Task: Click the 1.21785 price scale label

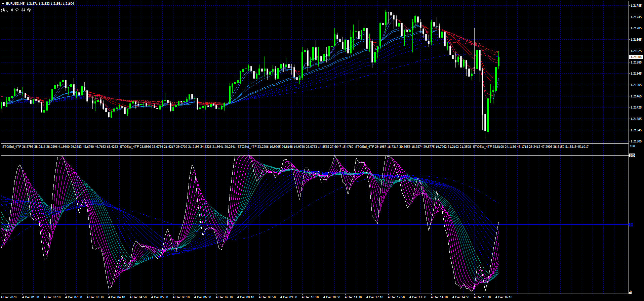Action: 636,6
